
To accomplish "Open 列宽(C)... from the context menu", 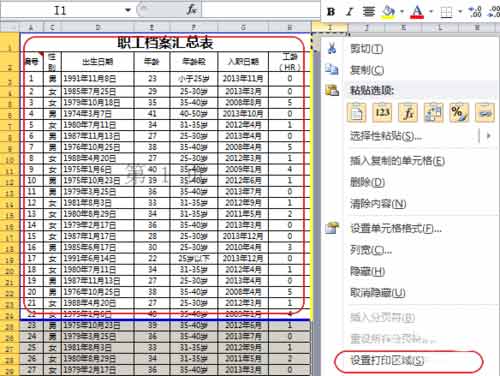I will tap(371, 250).
